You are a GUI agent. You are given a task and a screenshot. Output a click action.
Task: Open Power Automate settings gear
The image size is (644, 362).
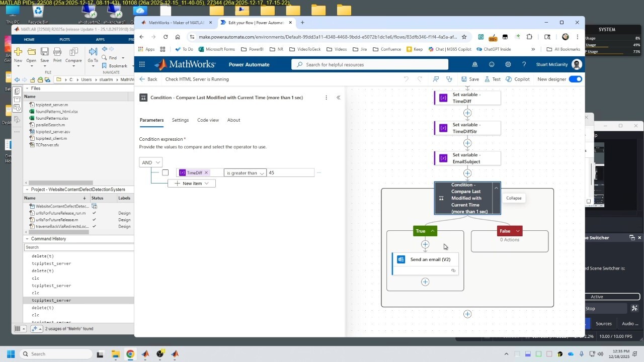508,64
